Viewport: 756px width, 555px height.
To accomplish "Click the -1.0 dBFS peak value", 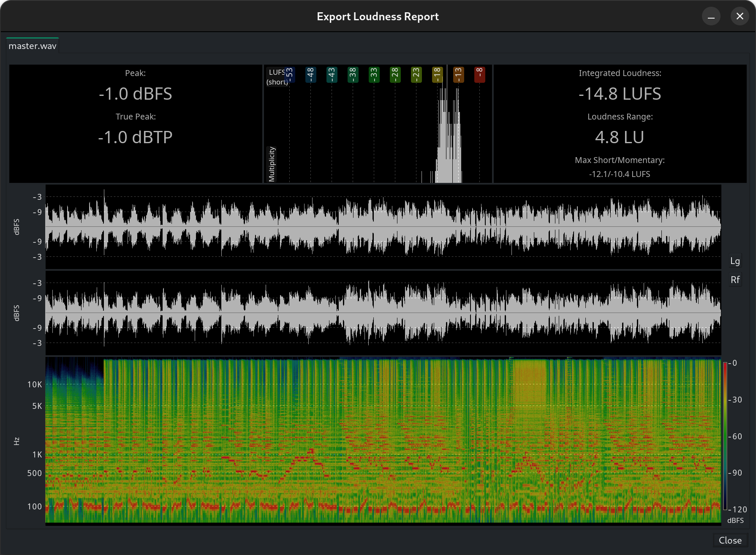I will click(136, 94).
